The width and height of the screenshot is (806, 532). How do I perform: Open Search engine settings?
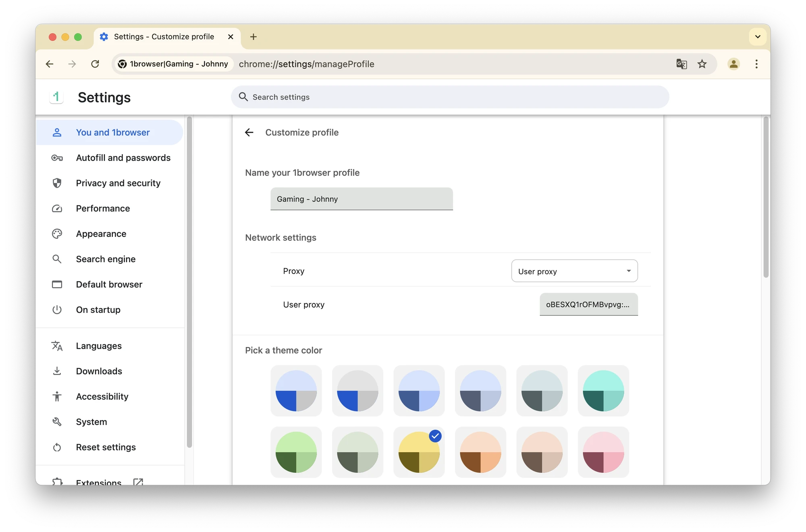[109, 259]
